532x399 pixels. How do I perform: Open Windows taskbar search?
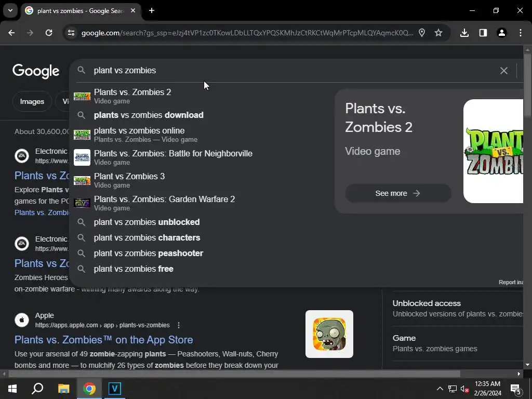pyautogui.click(x=37, y=389)
